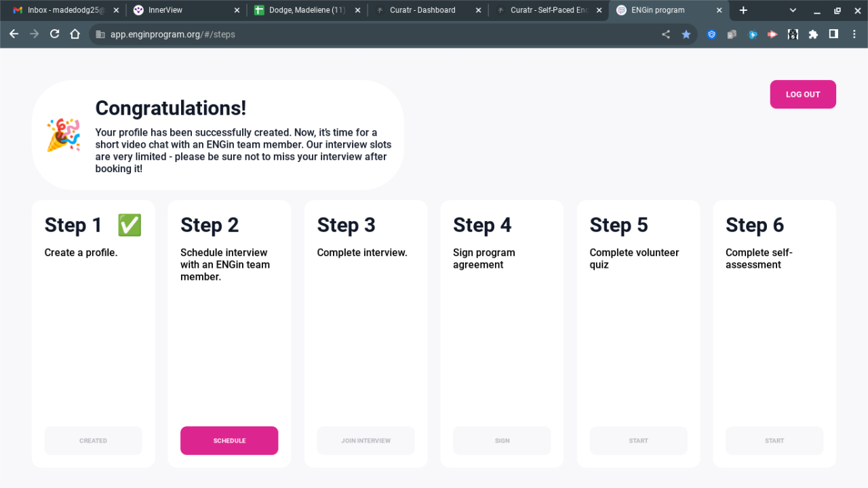The height and width of the screenshot is (488, 868).
Task: Click 'Complete self-assessment' text
Action: point(759,258)
